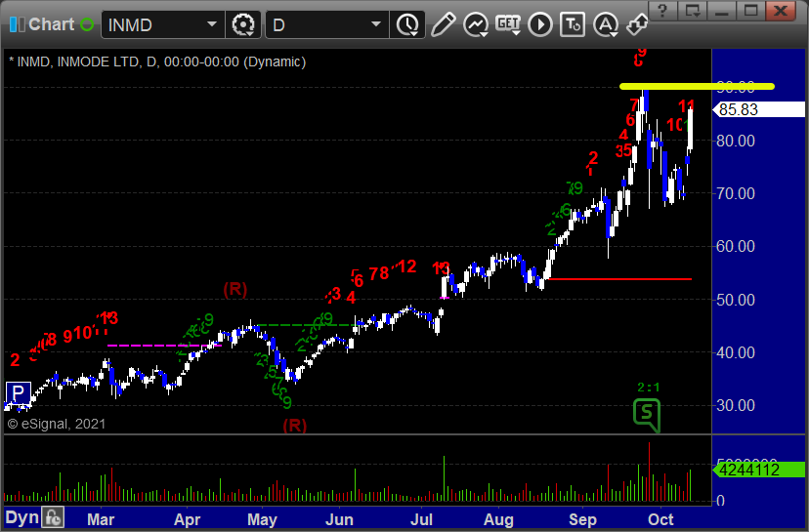This screenshot has width=809, height=532.
Task: Open the gear symbol settings icon
Action: point(243,24)
